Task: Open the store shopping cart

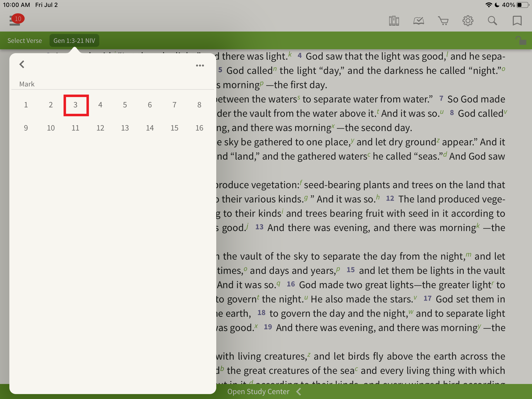Action: (x=443, y=21)
